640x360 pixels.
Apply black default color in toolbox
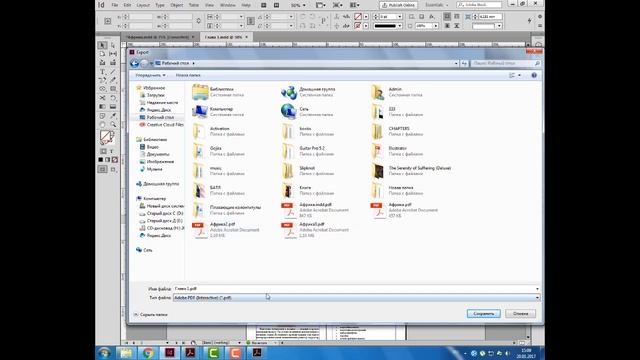[x=100, y=160]
